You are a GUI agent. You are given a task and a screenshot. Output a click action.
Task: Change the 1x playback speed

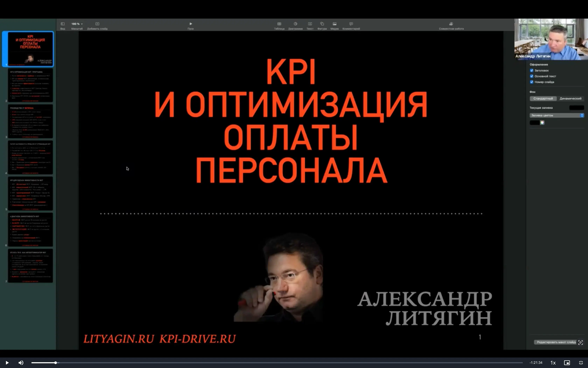click(553, 363)
